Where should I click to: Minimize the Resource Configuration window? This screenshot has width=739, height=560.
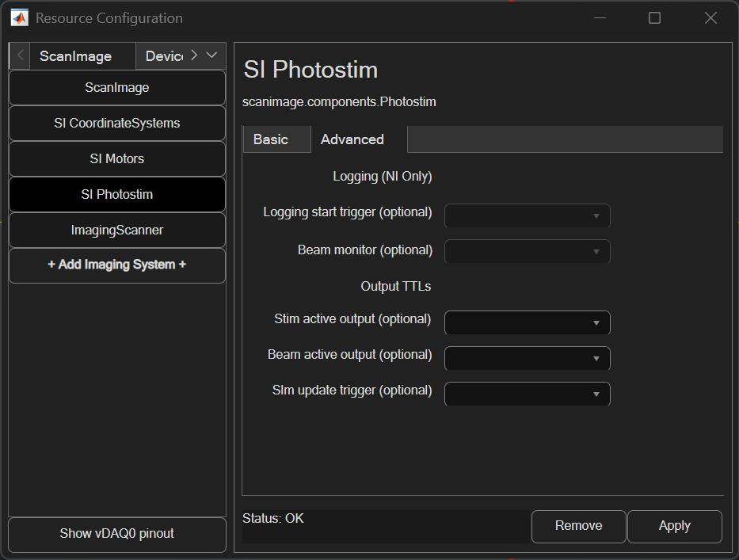[598, 18]
